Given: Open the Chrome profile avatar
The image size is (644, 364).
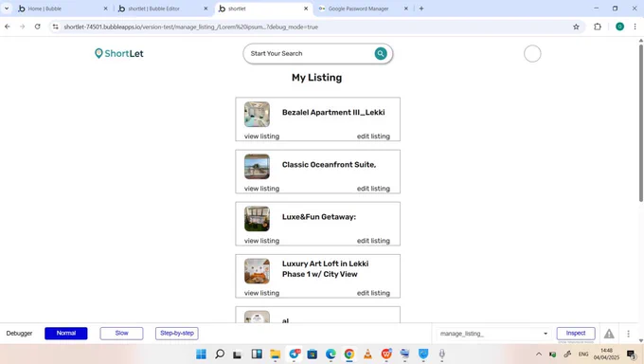Looking at the screenshot, I should [619, 27].
